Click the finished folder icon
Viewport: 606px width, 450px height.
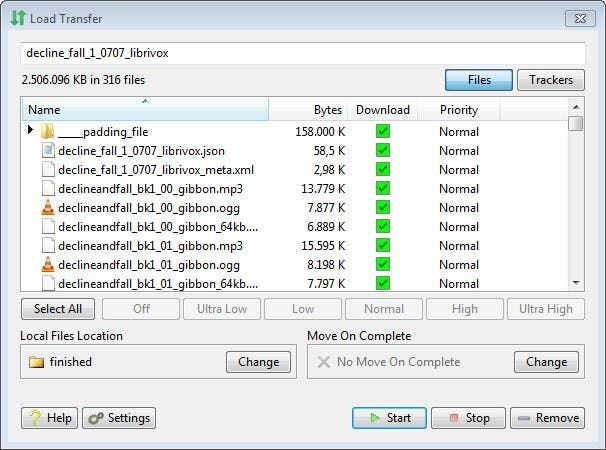click(x=36, y=362)
